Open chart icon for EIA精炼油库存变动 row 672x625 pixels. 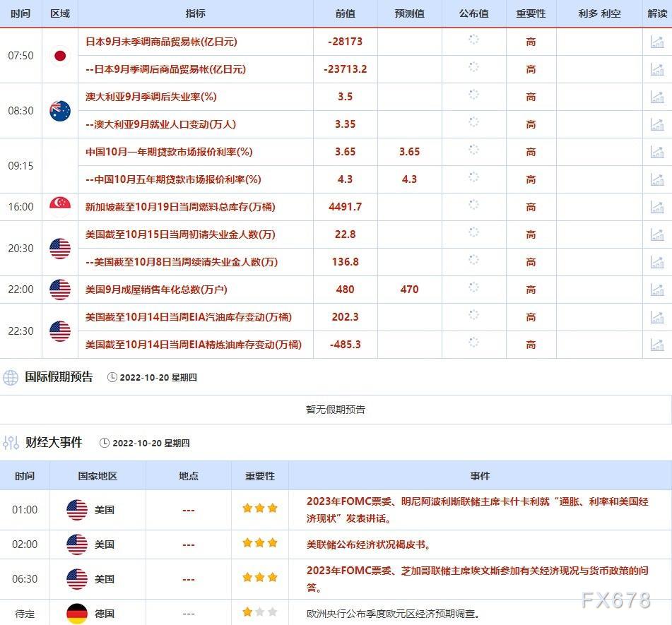[657, 345]
